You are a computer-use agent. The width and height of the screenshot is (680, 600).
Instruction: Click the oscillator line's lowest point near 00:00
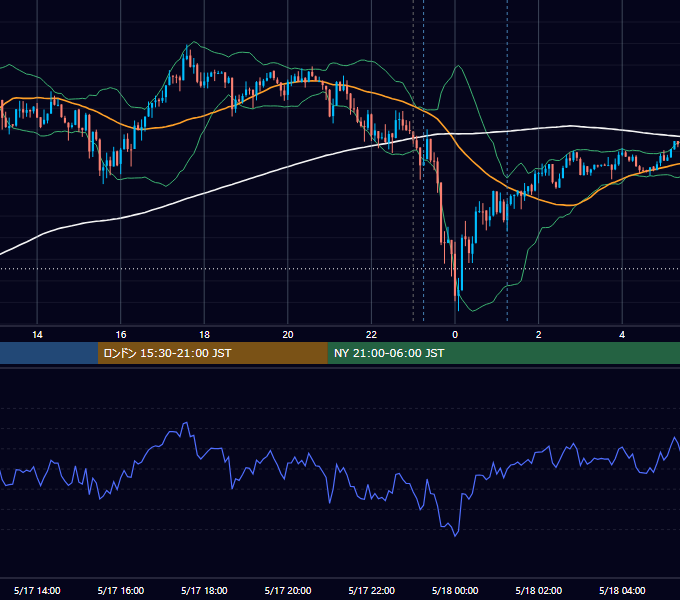[455, 536]
